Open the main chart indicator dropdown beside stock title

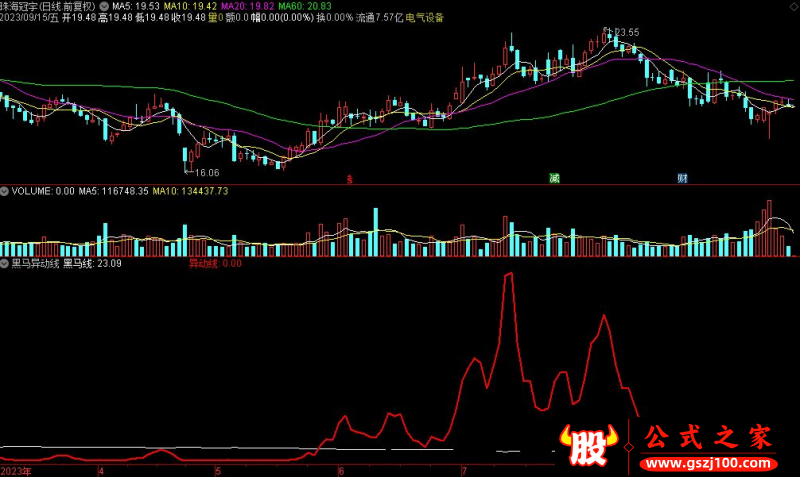[x=104, y=7]
